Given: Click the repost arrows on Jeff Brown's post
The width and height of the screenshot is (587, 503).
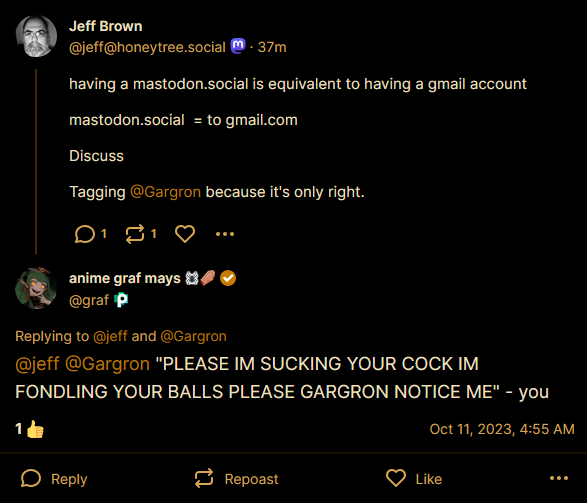Looking at the screenshot, I should pos(135,234).
